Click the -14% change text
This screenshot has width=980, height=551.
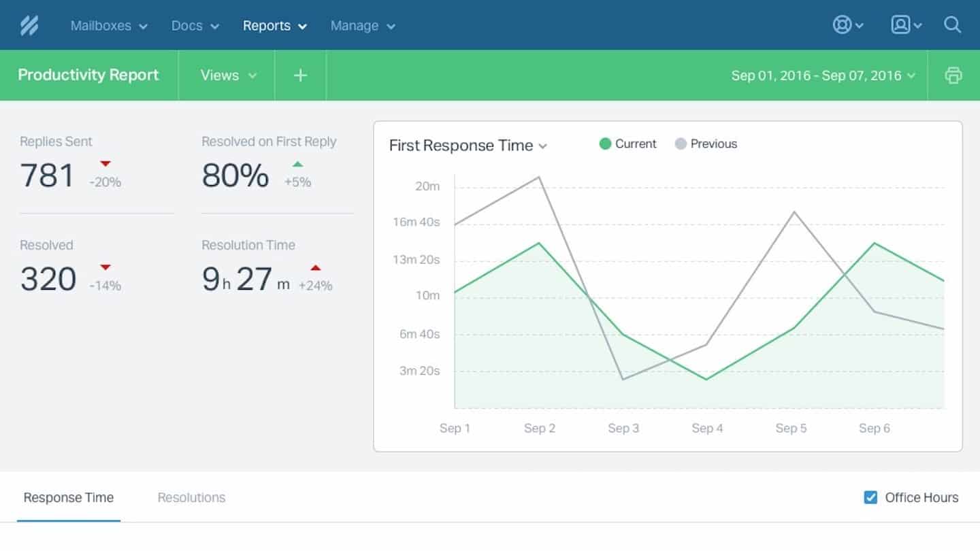105,286
